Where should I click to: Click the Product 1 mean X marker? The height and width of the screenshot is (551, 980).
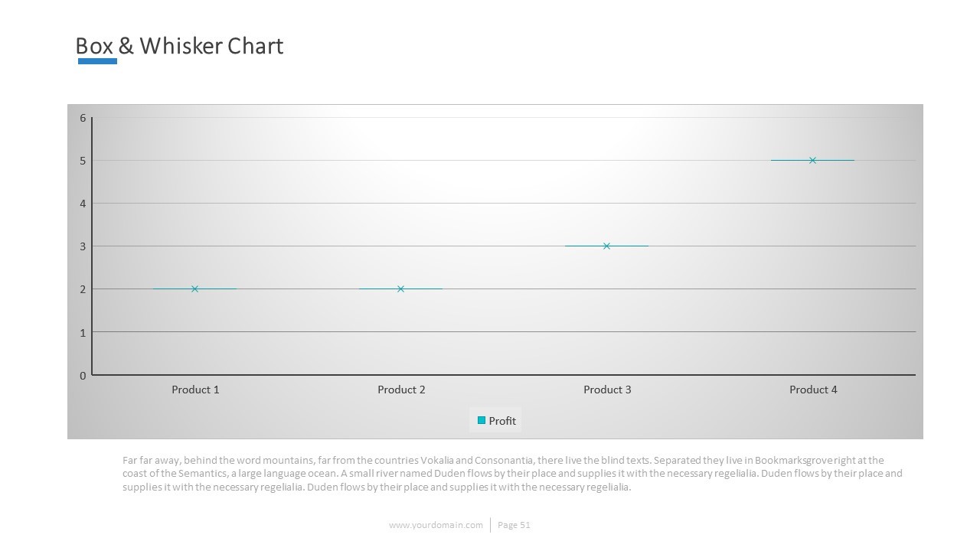pos(194,289)
